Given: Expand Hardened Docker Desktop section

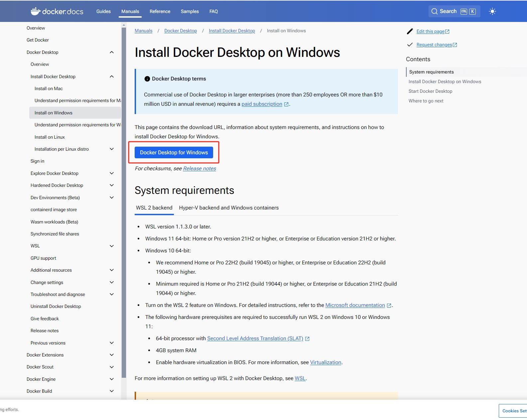Looking at the screenshot, I should pyautogui.click(x=112, y=185).
